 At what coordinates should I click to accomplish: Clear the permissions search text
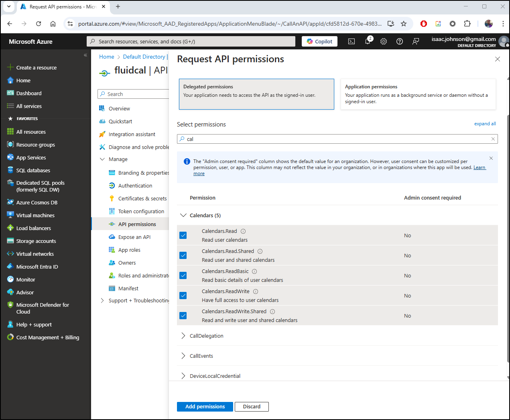(x=493, y=139)
